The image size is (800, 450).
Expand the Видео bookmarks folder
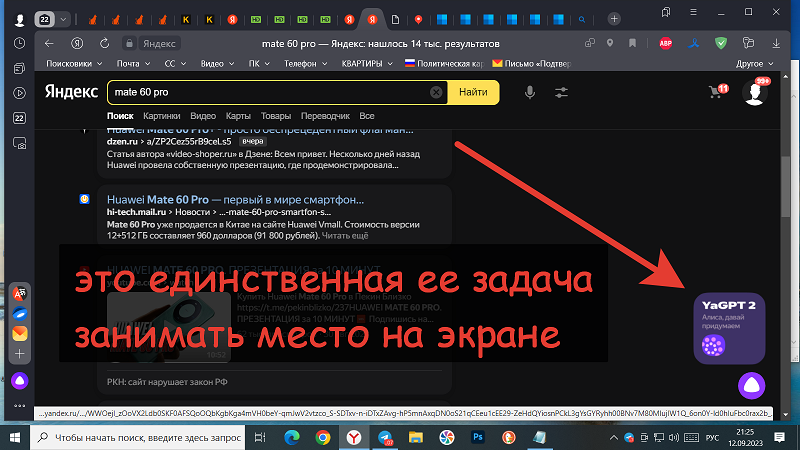217,64
